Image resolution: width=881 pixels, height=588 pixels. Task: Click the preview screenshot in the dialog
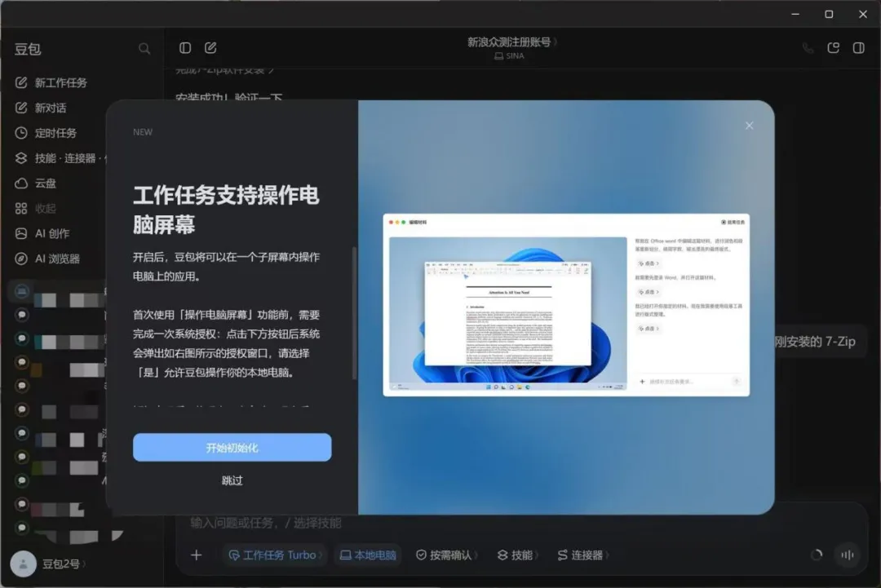point(566,304)
